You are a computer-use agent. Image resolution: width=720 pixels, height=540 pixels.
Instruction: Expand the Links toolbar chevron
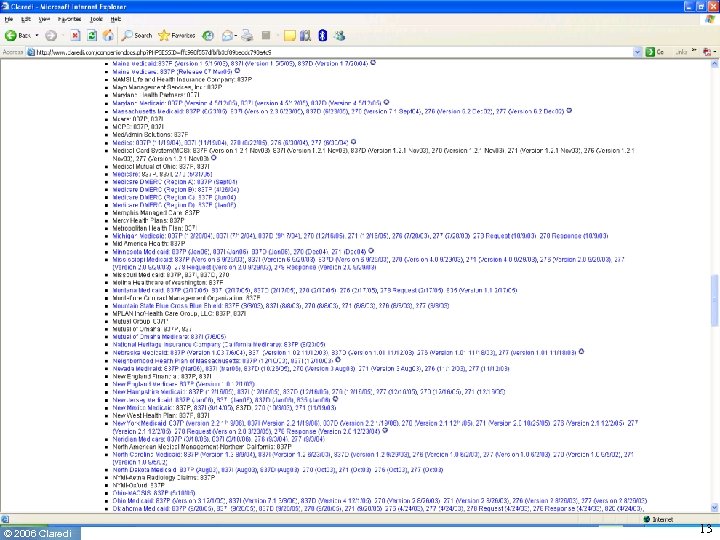694,51
